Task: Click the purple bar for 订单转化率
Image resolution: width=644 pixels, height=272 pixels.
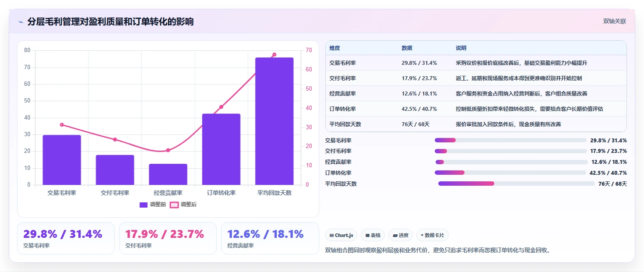Action: click(x=221, y=149)
